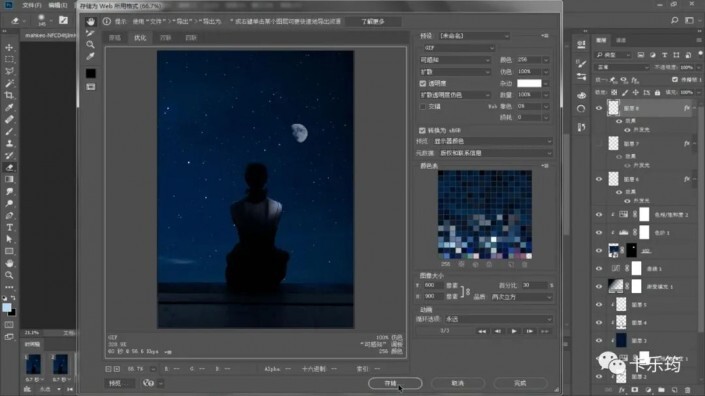The width and height of the screenshot is (705, 396).
Task: Toggle the convert to sRGB checkbox
Action: 422,130
